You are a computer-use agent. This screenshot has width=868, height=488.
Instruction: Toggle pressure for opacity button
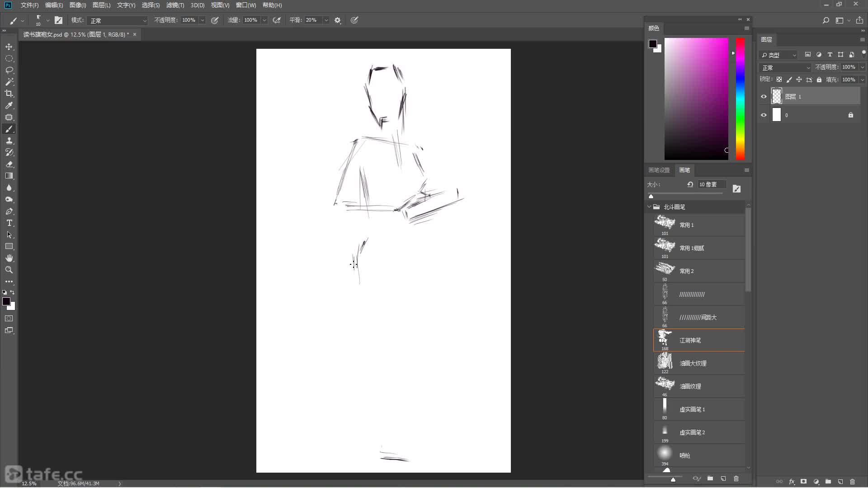[x=215, y=20]
